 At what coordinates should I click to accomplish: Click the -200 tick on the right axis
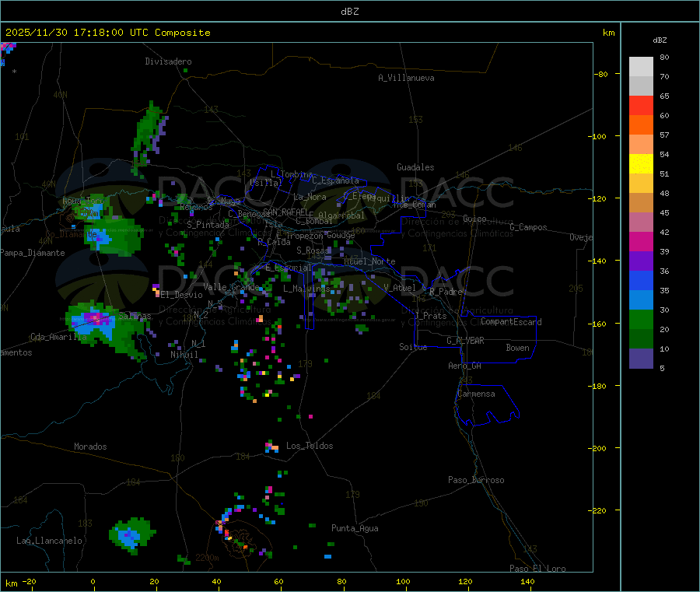597,448
